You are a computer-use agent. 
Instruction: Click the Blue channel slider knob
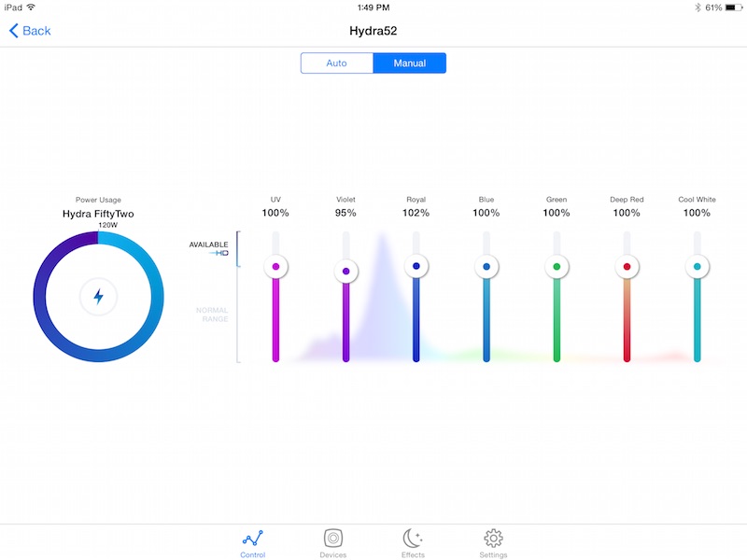[x=486, y=267]
